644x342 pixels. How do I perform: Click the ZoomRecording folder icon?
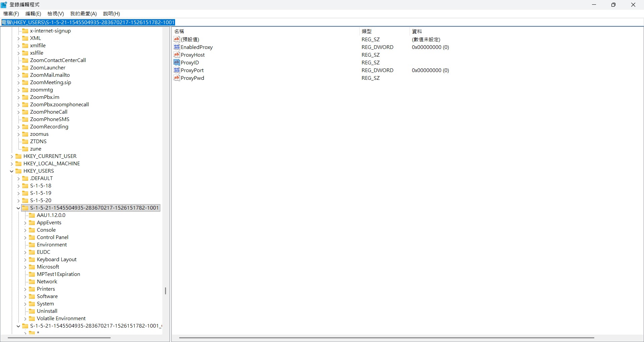[25, 126]
